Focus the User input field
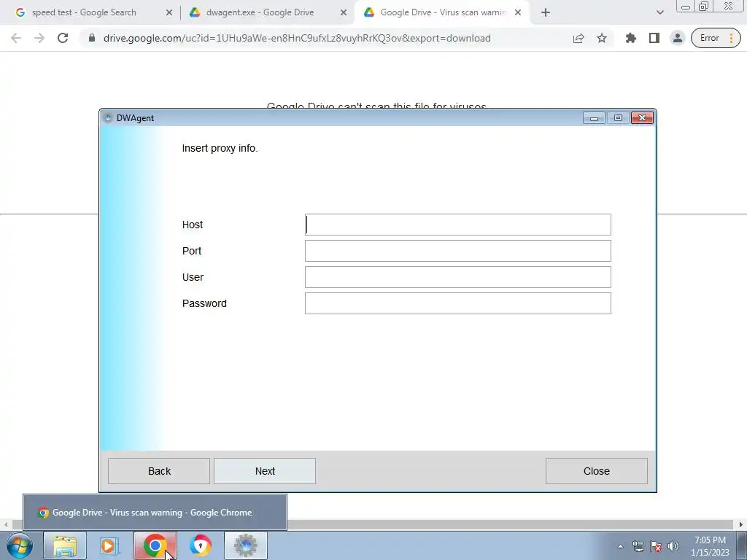Screen dimensions: 747x560 (458, 277)
